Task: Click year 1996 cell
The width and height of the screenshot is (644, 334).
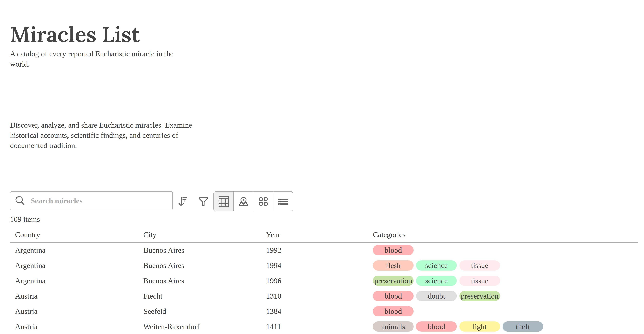Action: click(x=274, y=281)
